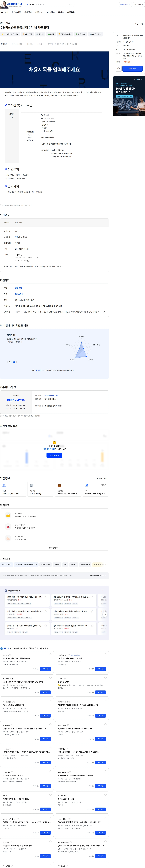
Task: Star the 경기일보 광고업무 사원 모집 listing
Action: pos(50,771)
